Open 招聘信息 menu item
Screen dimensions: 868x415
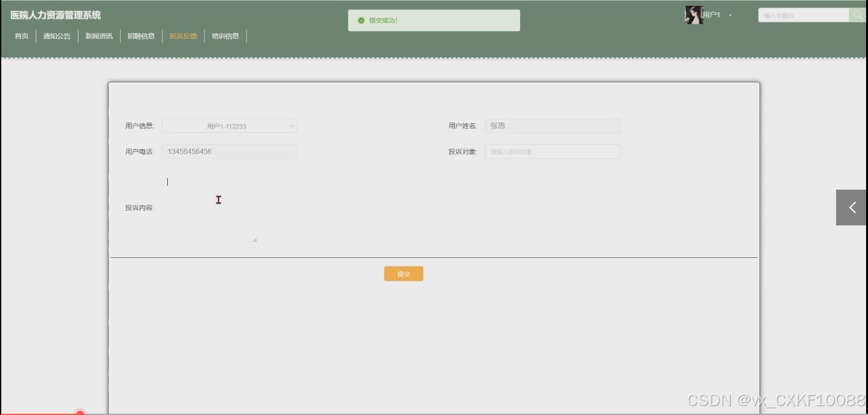pos(141,36)
